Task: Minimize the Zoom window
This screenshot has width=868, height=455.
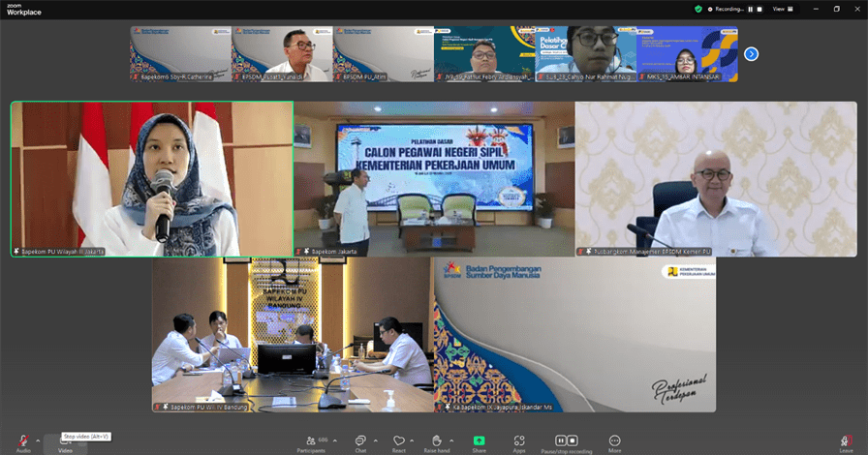Action: point(816,9)
